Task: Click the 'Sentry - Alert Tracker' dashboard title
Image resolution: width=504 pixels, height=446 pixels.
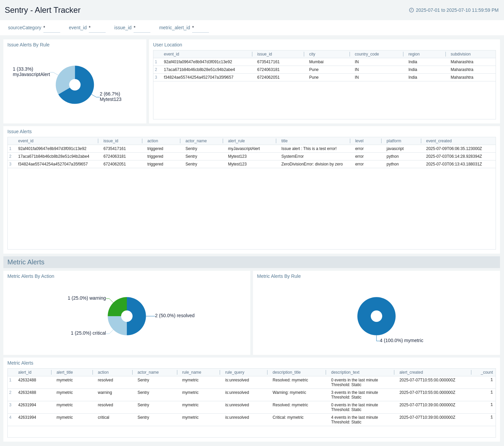Action: (43, 10)
